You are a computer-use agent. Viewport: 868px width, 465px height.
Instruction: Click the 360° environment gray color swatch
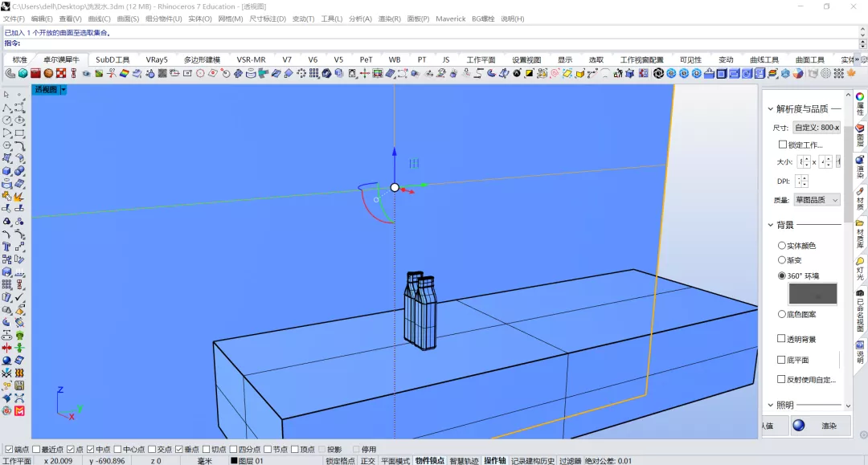click(x=813, y=294)
